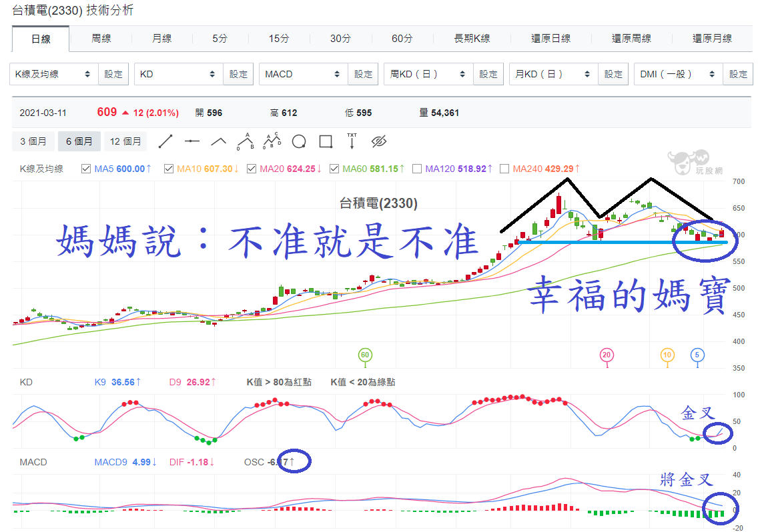Enable the MA120 checkbox
This screenshot has width=758, height=532.
(417, 169)
